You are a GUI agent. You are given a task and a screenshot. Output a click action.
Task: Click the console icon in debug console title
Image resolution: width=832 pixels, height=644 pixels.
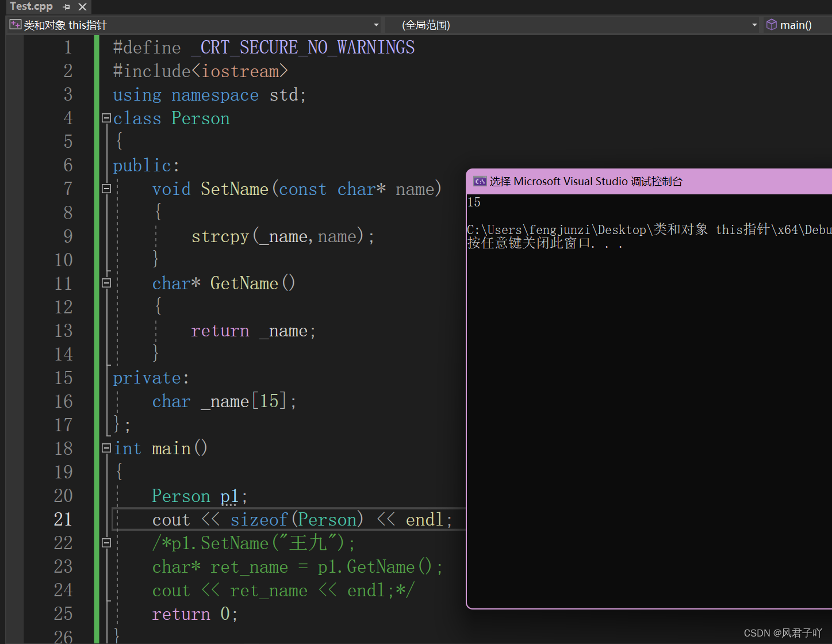click(480, 182)
